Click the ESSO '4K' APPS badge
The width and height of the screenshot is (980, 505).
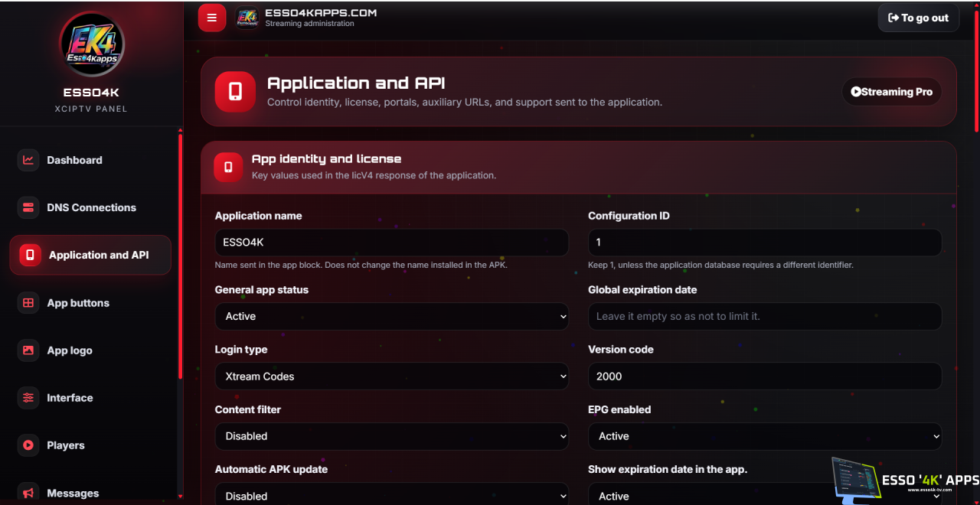(905, 481)
